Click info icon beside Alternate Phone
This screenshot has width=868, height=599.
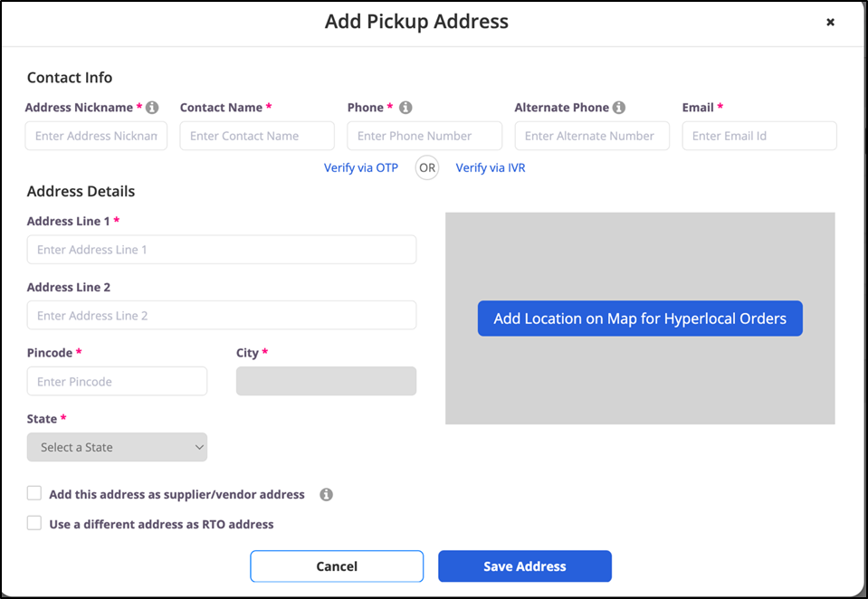[x=619, y=108]
